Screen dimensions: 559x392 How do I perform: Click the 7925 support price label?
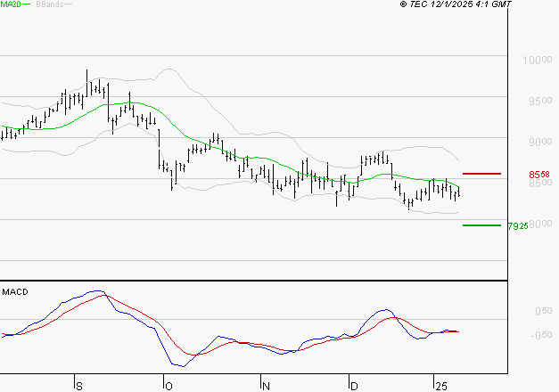click(516, 226)
